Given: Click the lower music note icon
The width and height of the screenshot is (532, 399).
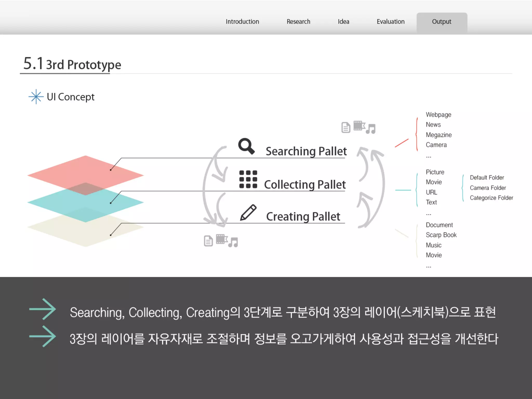Looking at the screenshot, I should point(233,242).
